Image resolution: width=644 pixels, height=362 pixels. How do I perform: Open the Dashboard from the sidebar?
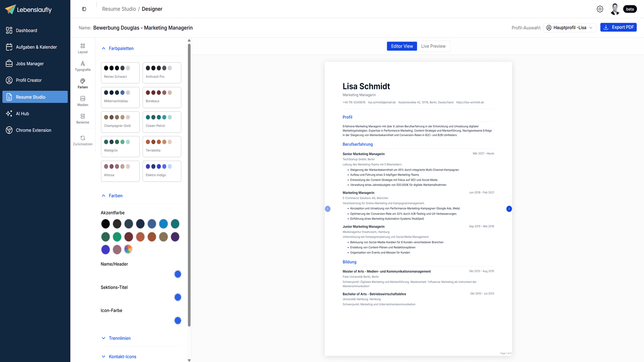(26, 30)
